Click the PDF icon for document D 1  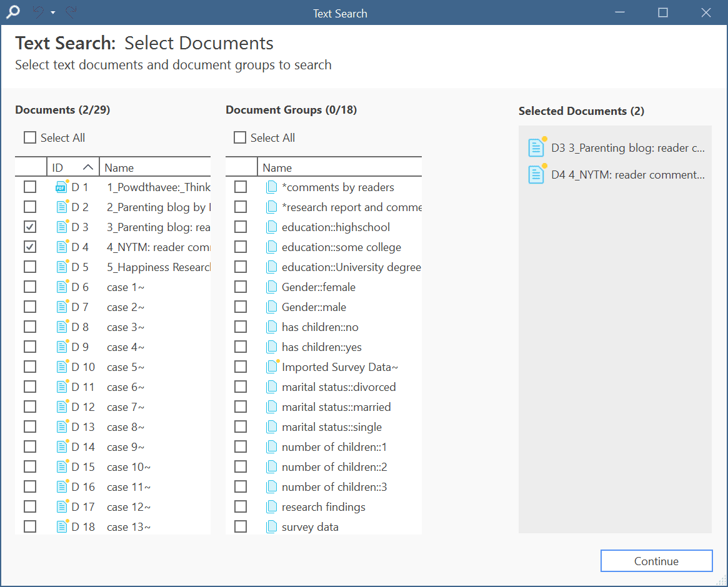(x=62, y=187)
